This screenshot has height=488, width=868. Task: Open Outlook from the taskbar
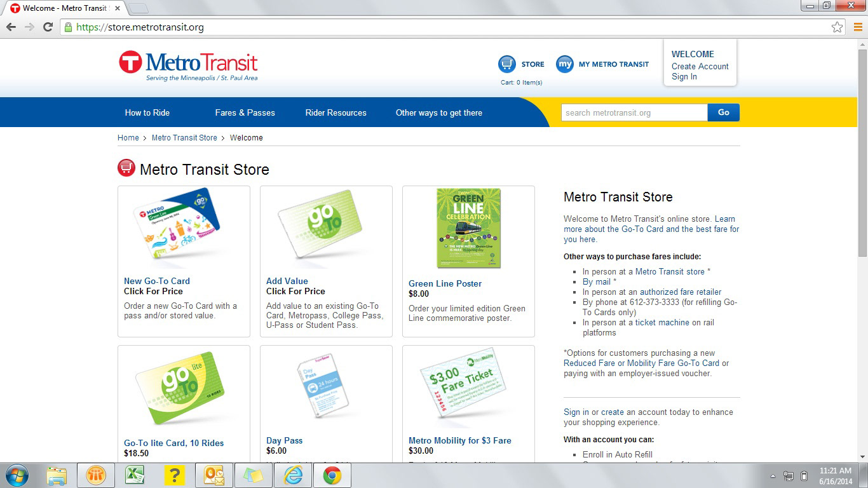point(214,475)
